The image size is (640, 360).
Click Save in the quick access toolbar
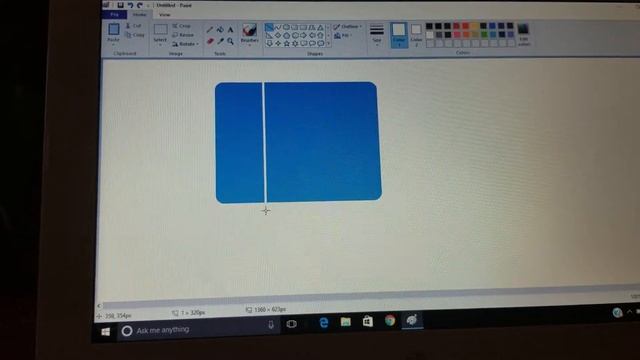120,5
